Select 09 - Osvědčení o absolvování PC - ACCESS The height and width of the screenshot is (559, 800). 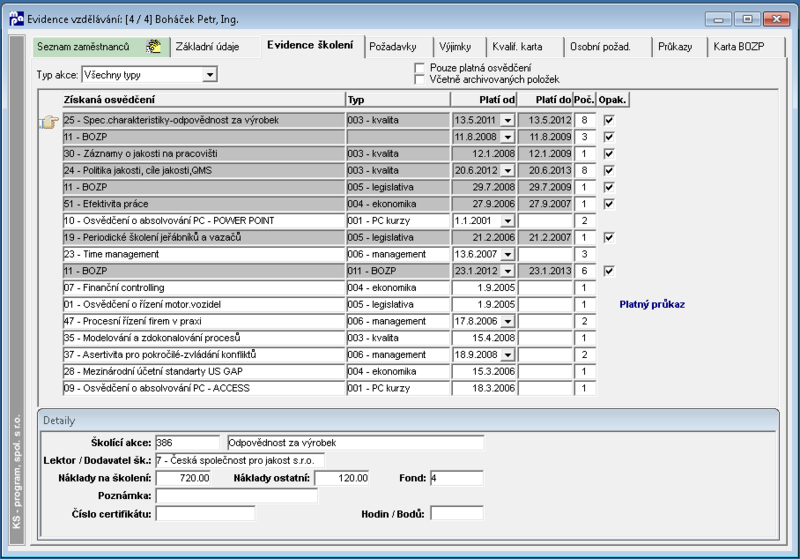tap(204, 389)
